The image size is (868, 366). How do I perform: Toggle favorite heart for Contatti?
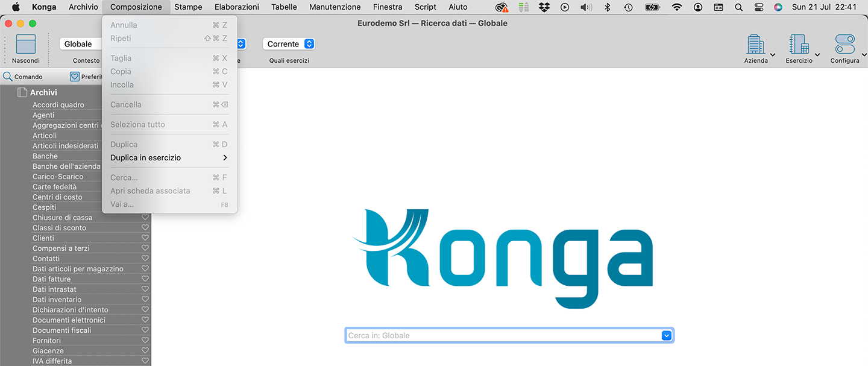coord(145,259)
